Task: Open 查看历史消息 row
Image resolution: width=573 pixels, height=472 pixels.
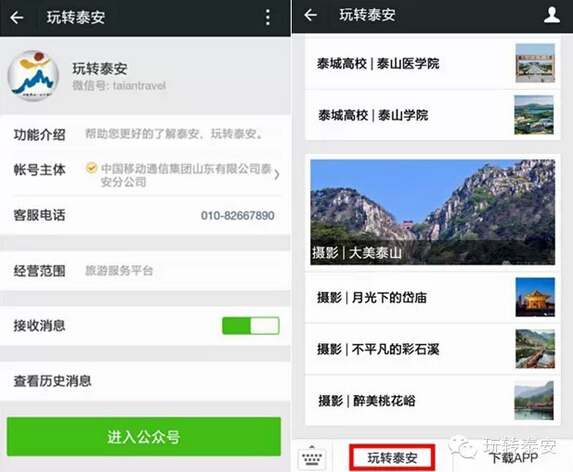Action: [145, 381]
